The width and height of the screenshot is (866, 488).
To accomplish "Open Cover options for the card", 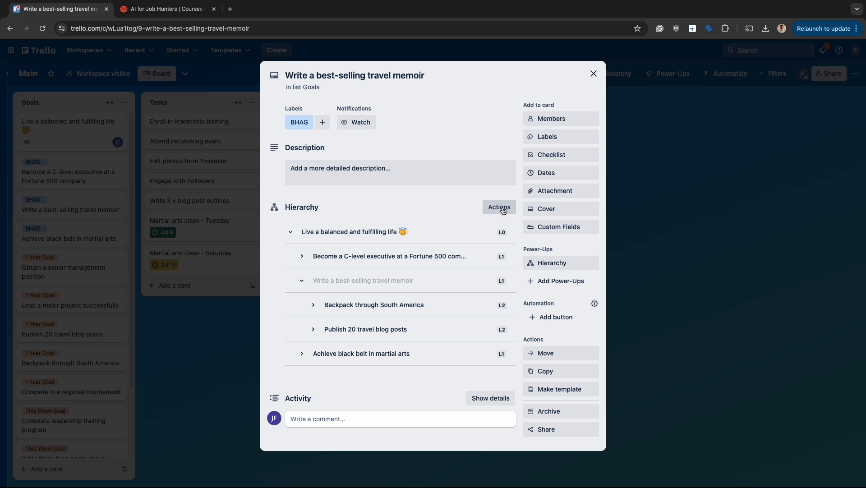I will pyautogui.click(x=561, y=209).
